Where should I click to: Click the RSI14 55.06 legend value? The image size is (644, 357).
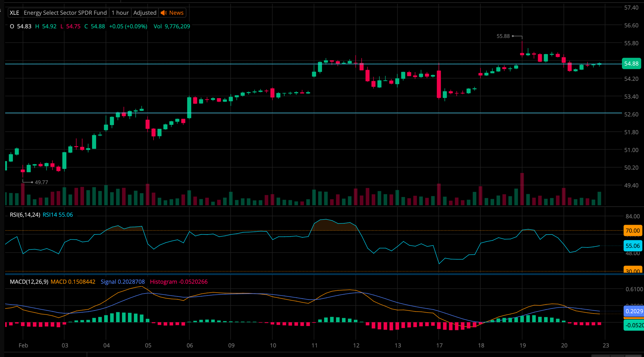pyautogui.click(x=58, y=215)
